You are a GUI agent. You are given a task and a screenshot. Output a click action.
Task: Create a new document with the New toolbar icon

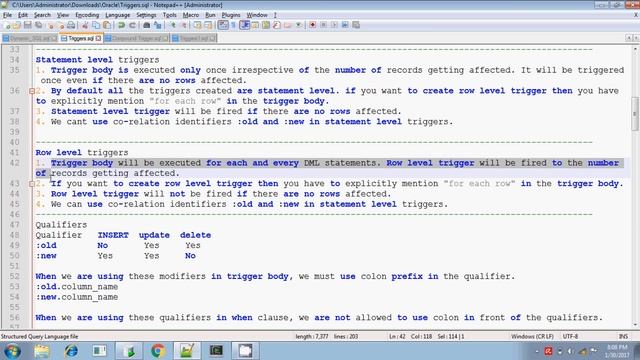(x=7, y=25)
